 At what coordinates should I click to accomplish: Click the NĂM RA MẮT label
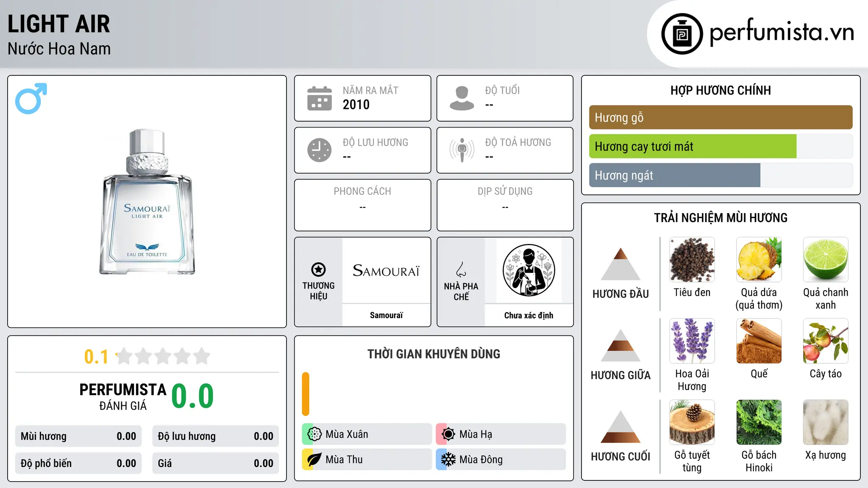pyautogui.click(x=370, y=90)
